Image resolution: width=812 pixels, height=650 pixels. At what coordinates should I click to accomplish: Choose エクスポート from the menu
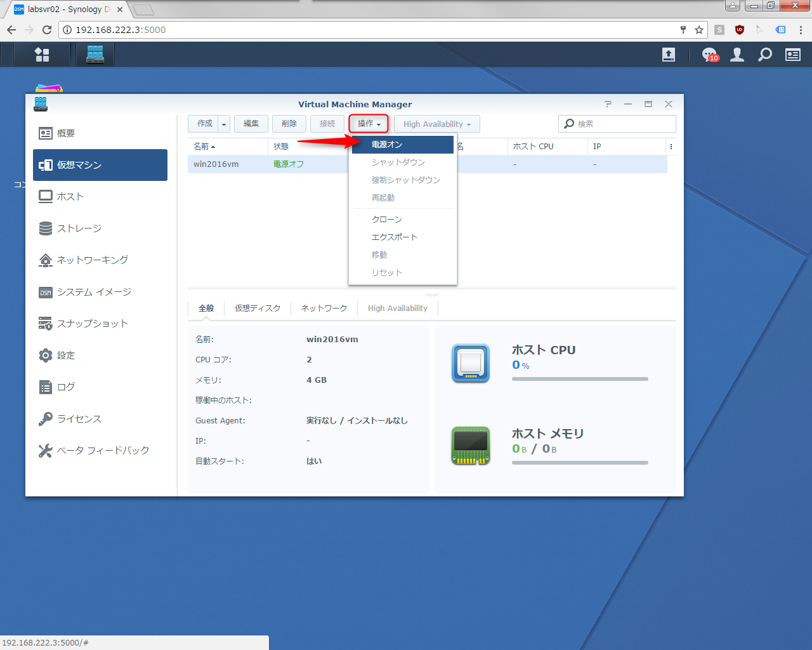[402, 237]
